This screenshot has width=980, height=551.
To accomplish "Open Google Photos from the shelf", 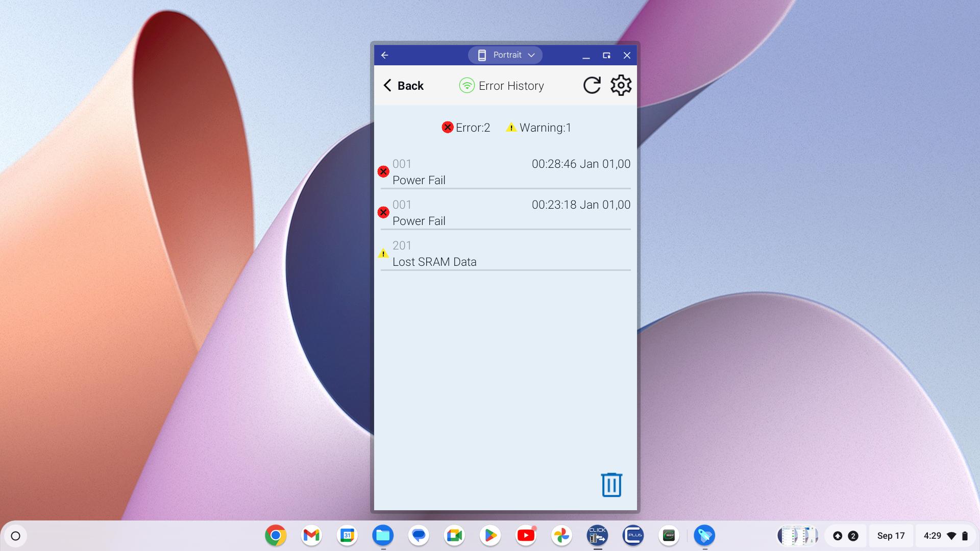I will point(561,536).
